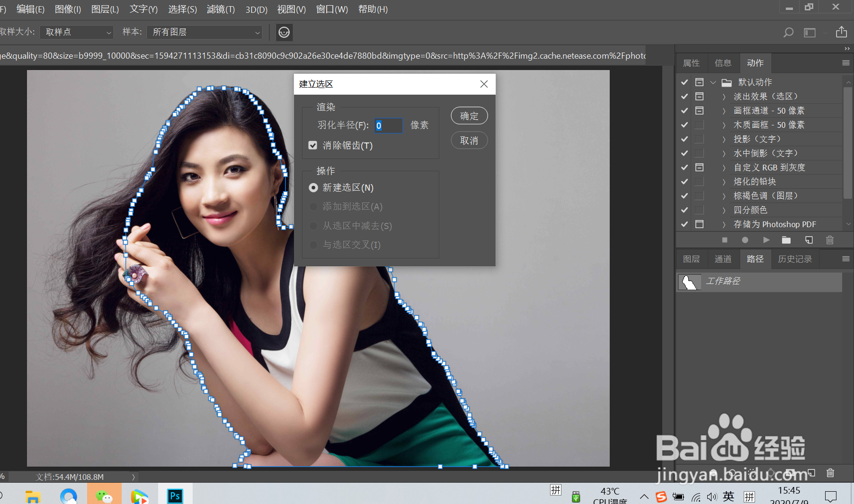Toggle checkmark for 水中倒影（文字）action
Viewport: 854px width, 504px height.
click(x=685, y=153)
